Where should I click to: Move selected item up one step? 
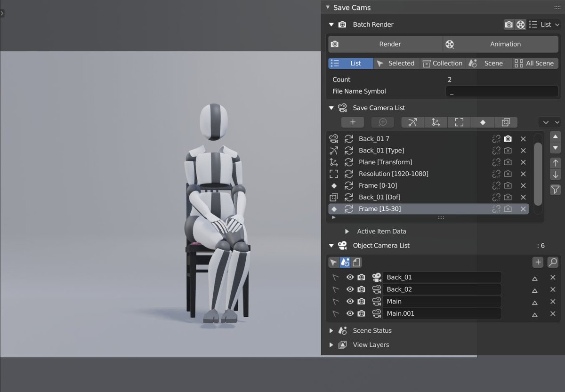(556, 163)
